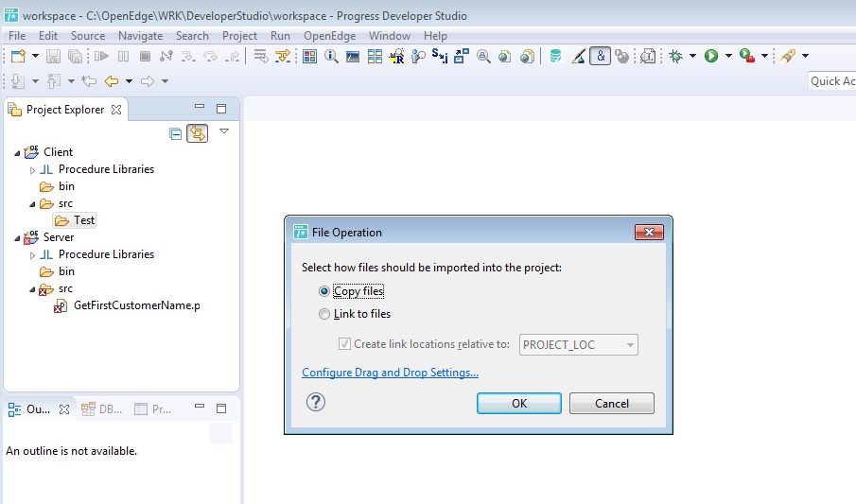This screenshot has width=856, height=504.
Task: Click the 'S' to 'i' converter icon
Action: pos(440,56)
